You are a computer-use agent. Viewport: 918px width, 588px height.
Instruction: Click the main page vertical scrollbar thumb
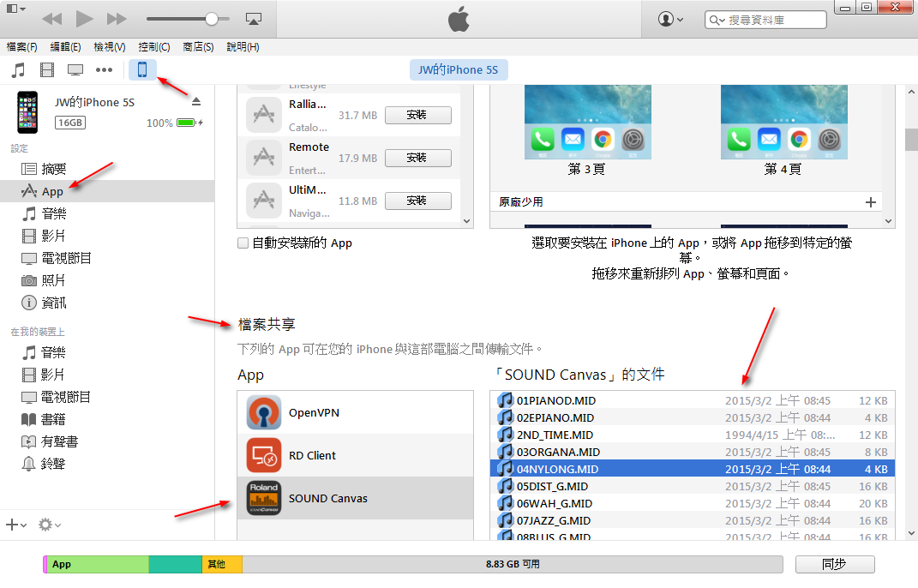tap(911, 140)
